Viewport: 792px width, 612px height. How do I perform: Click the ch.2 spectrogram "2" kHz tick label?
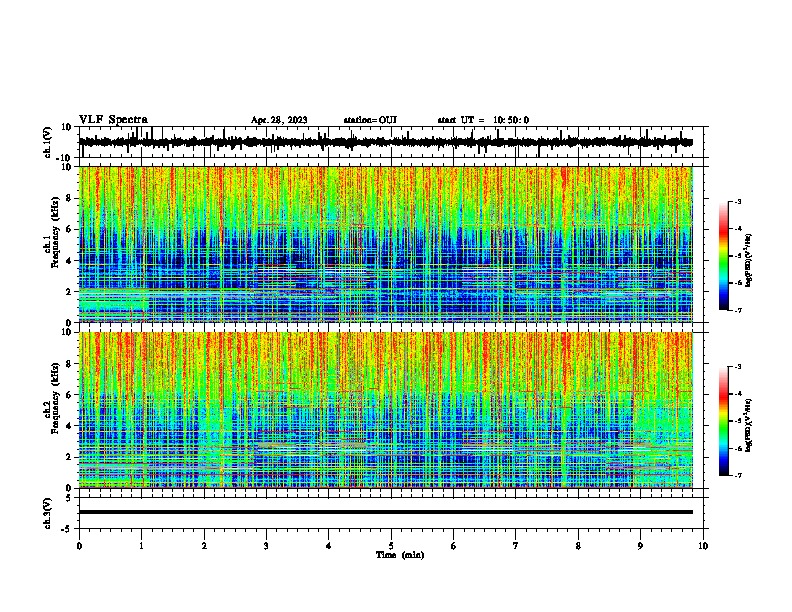[70, 457]
